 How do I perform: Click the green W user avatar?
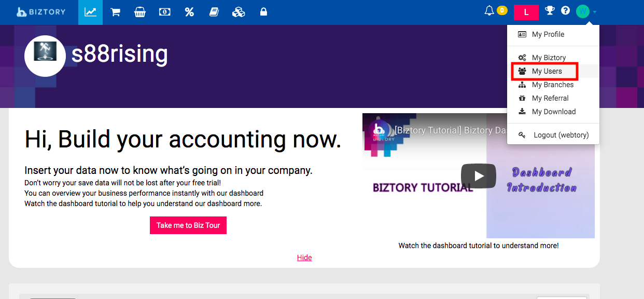click(x=583, y=11)
